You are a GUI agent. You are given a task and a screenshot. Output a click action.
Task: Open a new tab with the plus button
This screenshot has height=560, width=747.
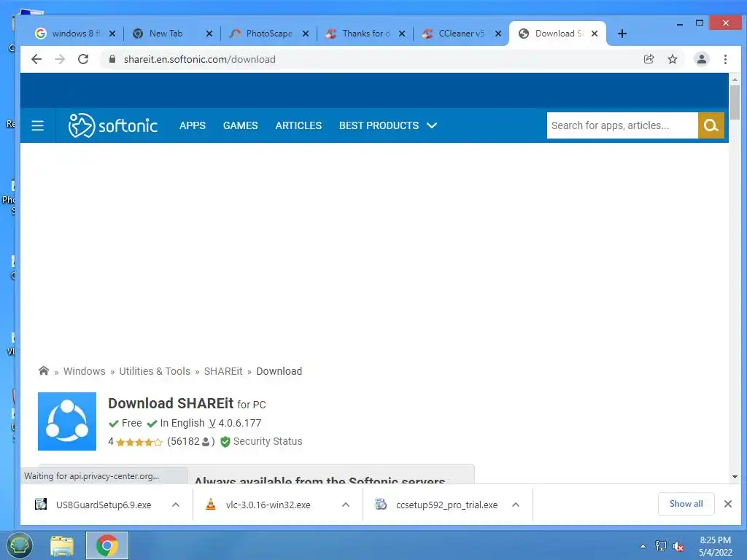(x=622, y=34)
